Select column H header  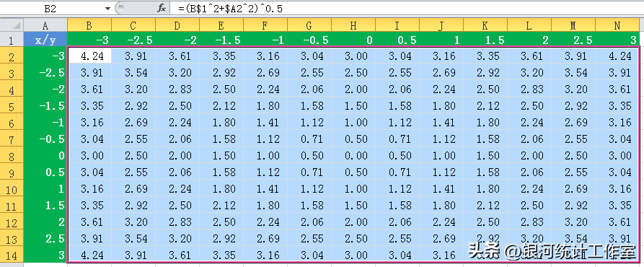pyautogui.click(x=353, y=25)
